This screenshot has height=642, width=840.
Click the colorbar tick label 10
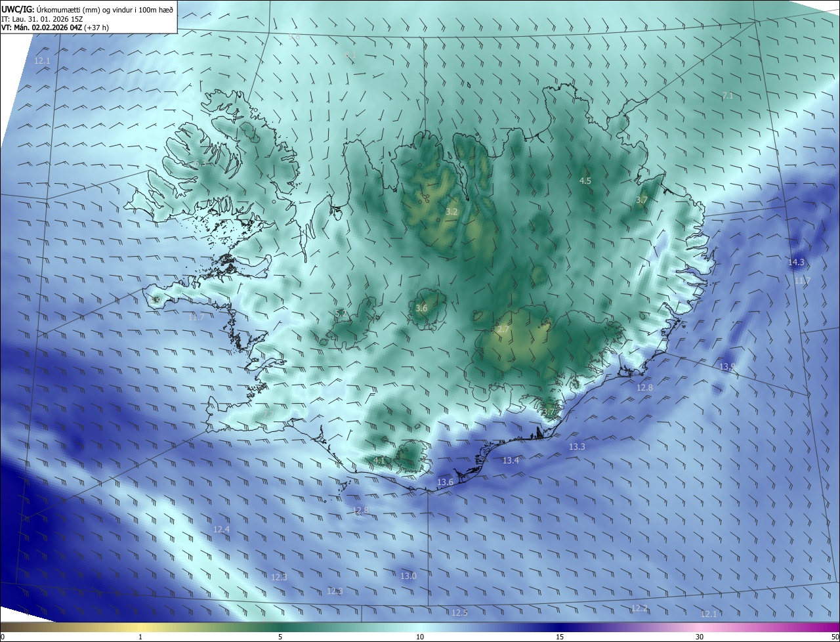pos(420,637)
